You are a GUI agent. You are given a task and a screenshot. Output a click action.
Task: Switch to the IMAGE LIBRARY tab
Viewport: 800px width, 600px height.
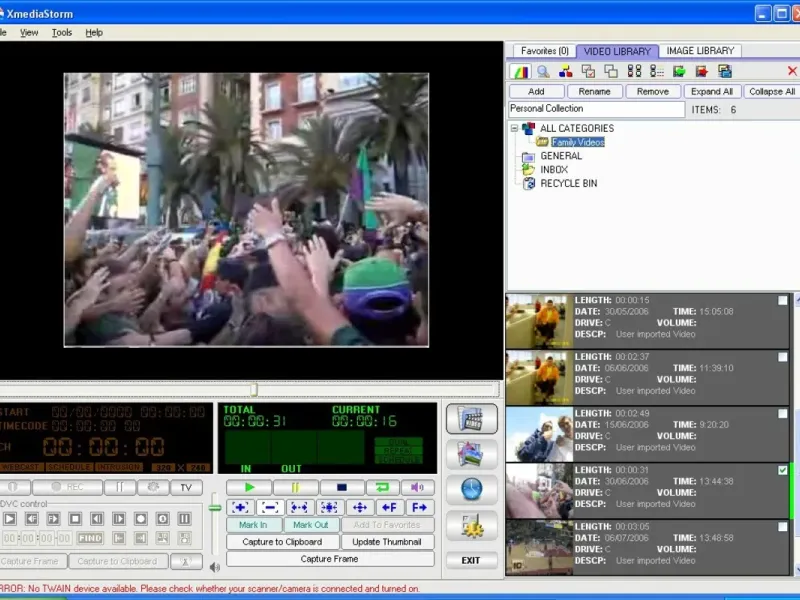[700, 51]
